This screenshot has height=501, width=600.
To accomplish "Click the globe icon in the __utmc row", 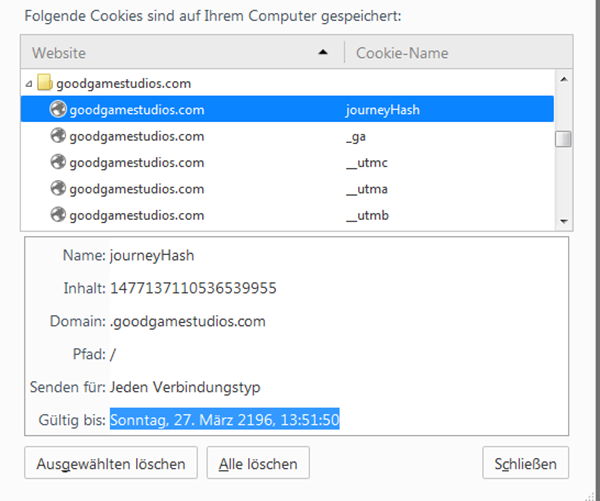I will click(58, 162).
